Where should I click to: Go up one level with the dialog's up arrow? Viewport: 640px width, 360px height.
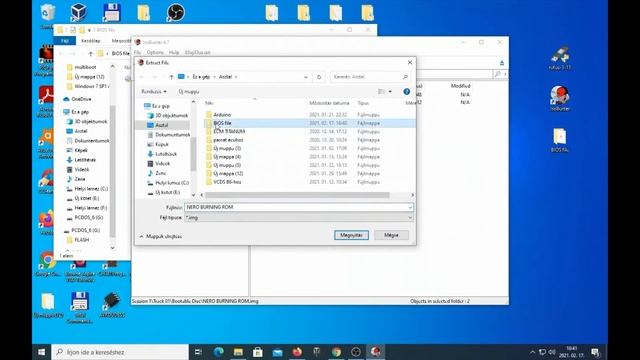171,77
